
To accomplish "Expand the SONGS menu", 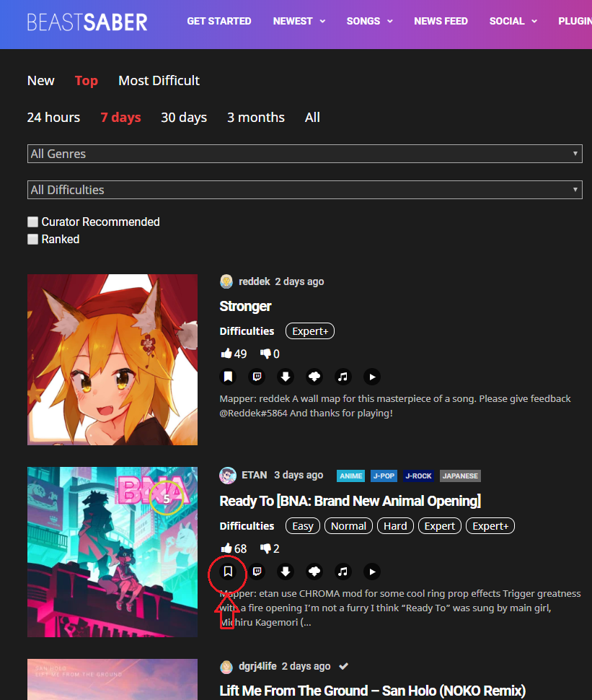I will pyautogui.click(x=369, y=21).
